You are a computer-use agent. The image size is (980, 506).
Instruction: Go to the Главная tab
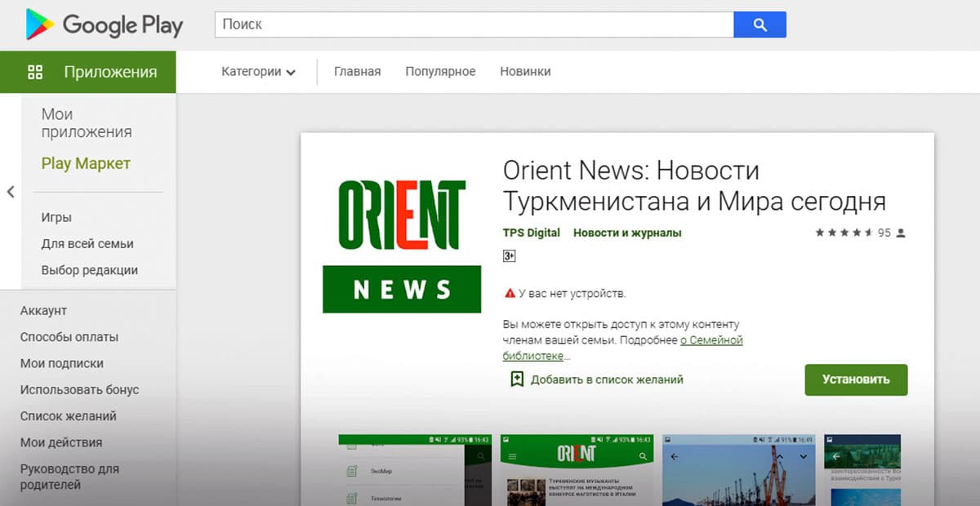click(x=358, y=72)
